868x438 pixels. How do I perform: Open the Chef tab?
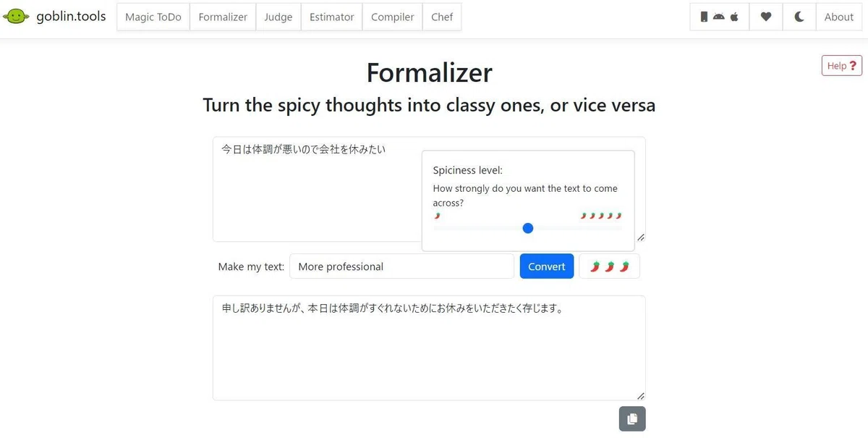[442, 17]
